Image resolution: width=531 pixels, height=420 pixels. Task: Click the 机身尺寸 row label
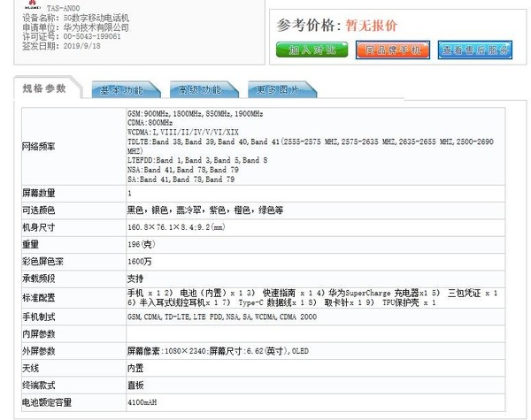point(38,227)
